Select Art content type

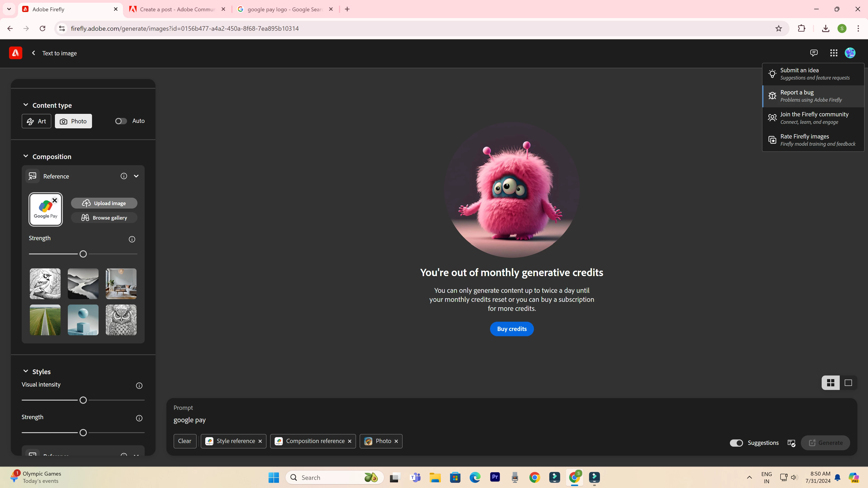coord(36,121)
